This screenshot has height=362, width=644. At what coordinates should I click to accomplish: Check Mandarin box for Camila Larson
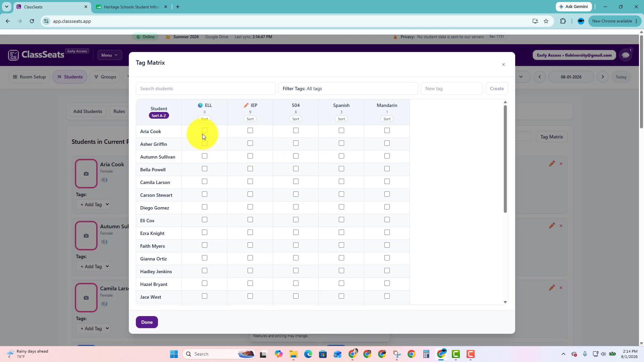pos(387,181)
